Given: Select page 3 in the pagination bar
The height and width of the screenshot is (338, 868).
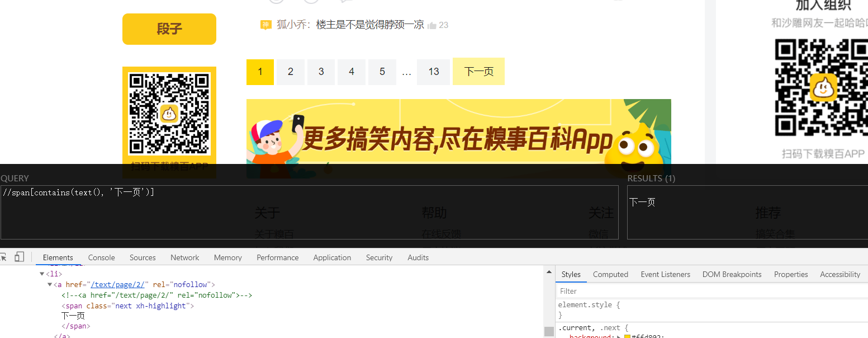Looking at the screenshot, I should [x=321, y=72].
